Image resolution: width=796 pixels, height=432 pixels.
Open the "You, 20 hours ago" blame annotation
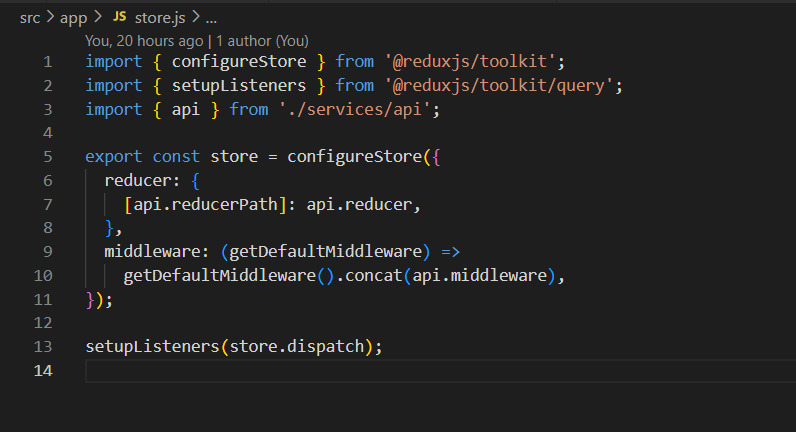click(x=144, y=41)
